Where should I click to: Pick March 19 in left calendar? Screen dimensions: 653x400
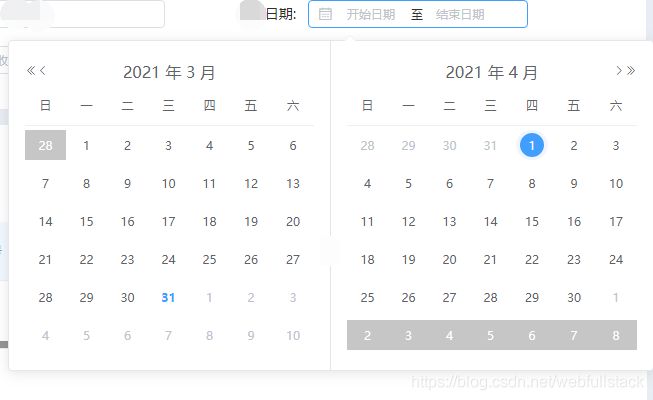coord(251,221)
